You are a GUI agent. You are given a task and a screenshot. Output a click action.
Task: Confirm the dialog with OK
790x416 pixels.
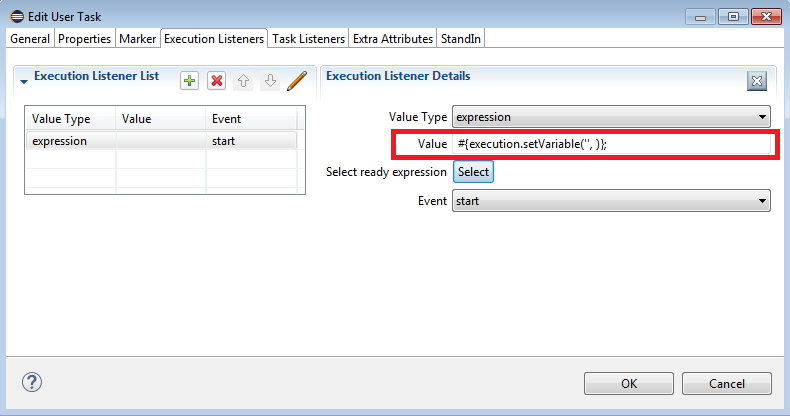click(629, 384)
